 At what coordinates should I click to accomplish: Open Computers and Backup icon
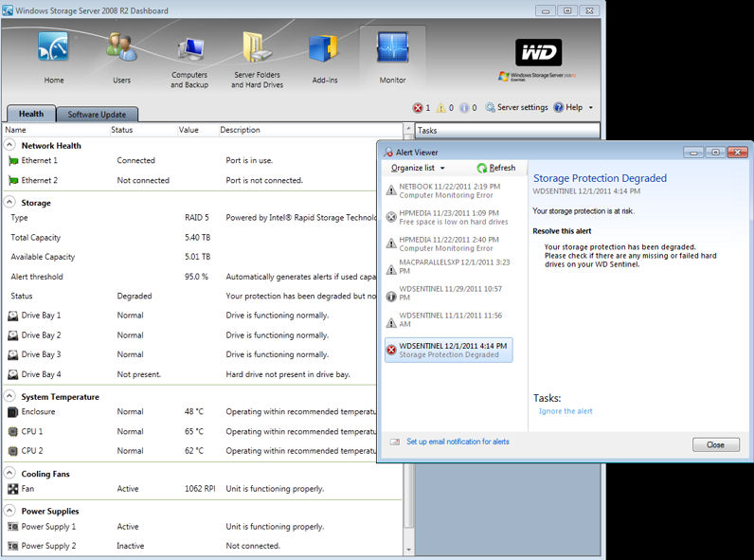pos(189,49)
